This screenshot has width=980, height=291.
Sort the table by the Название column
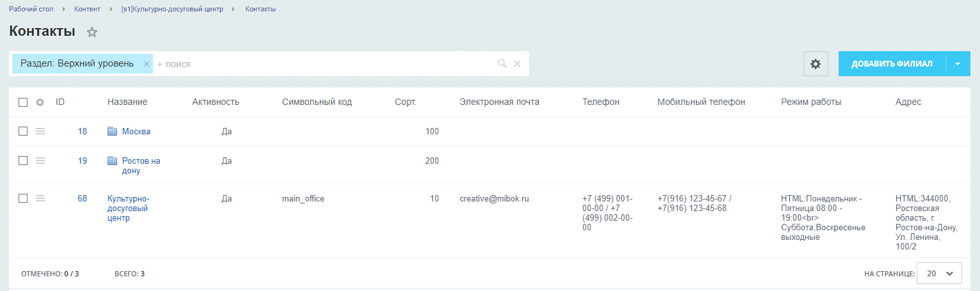(x=127, y=102)
